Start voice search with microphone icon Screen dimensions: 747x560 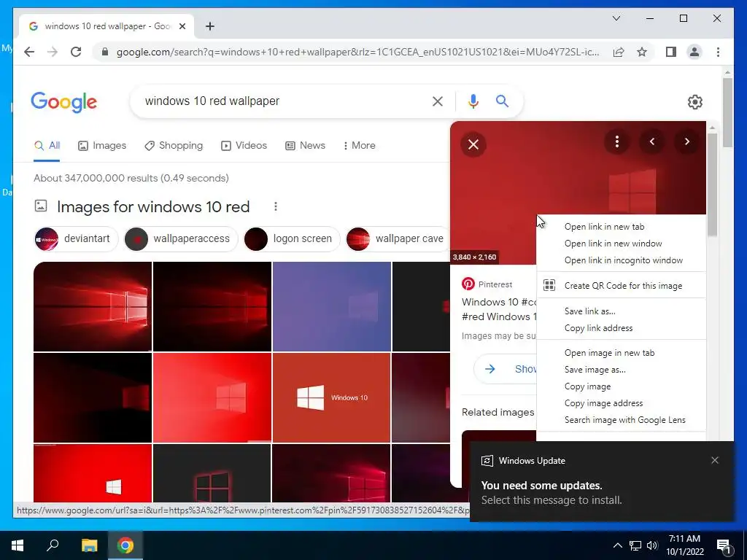pyautogui.click(x=473, y=101)
